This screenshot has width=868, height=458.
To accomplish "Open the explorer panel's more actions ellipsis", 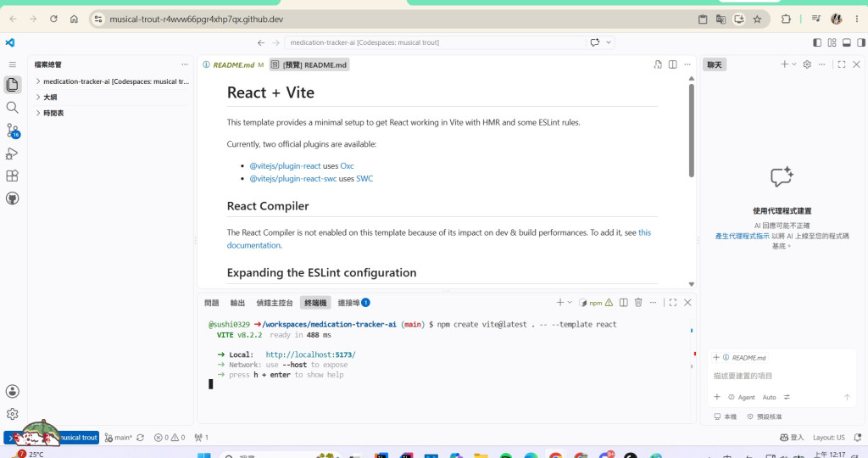I will tap(184, 64).
